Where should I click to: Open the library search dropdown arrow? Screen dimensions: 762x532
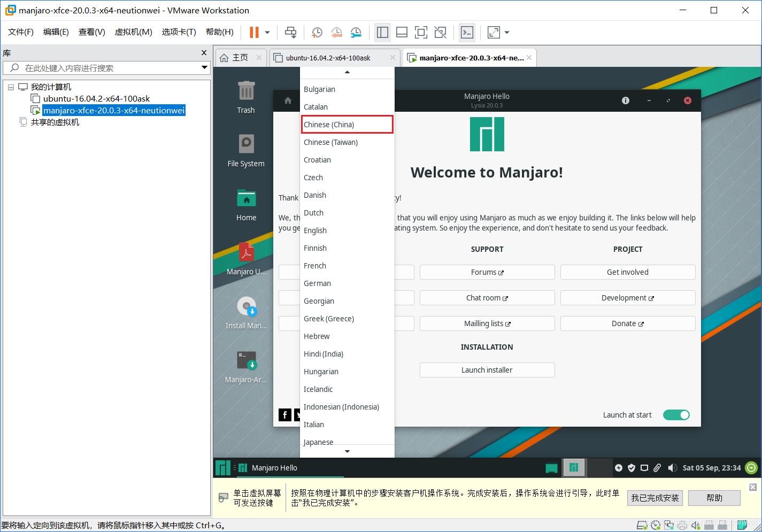point(204,67)
